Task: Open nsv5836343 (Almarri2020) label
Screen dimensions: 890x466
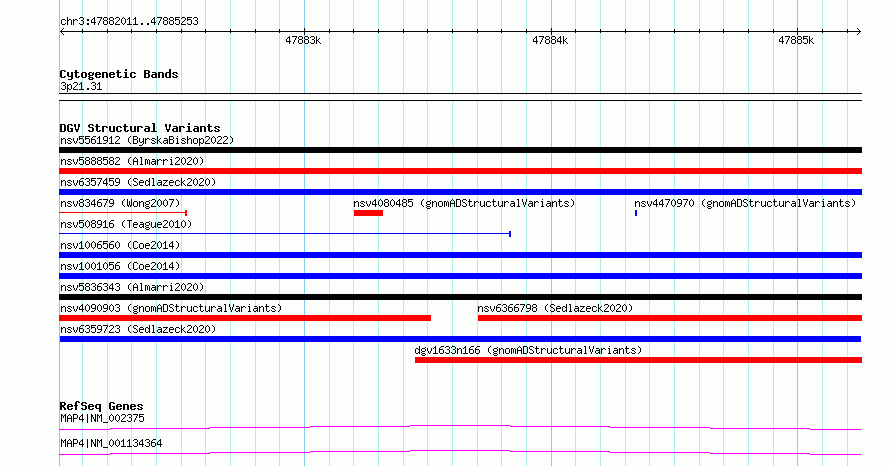Action: [132, 287]
